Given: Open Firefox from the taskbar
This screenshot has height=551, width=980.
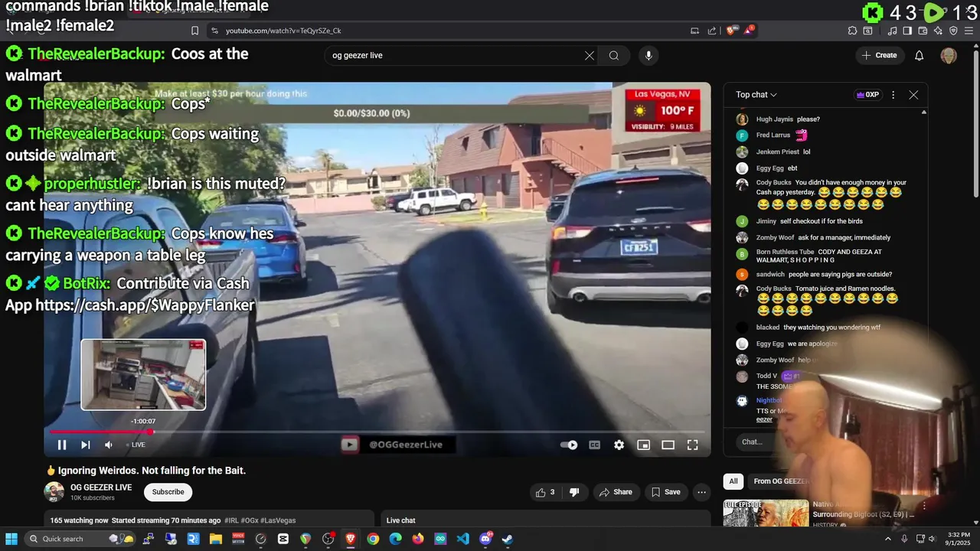Looking at the screenshot, I should point(417,539).
